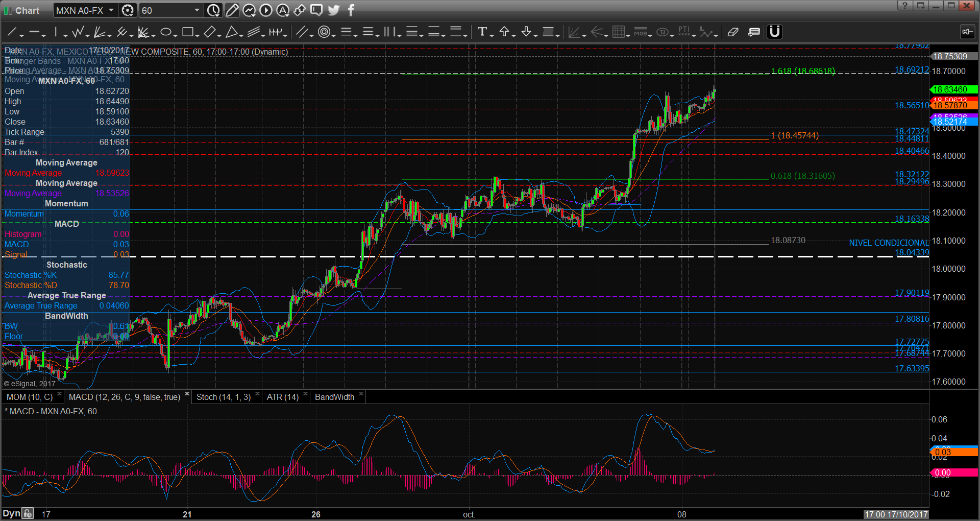Open the annotations list speech icon
The image size is (980, 521).
pyautogui.click(x=754, y=32)
